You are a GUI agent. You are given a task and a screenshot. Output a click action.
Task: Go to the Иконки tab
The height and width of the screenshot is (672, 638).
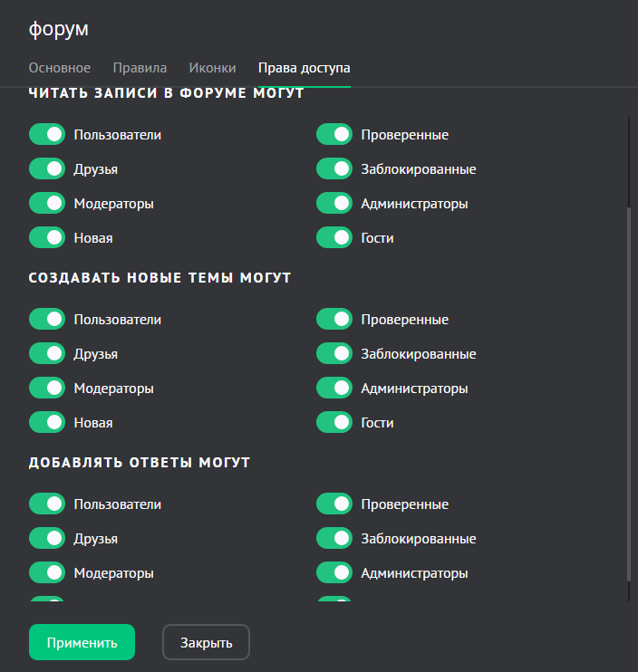click(212, 68)
